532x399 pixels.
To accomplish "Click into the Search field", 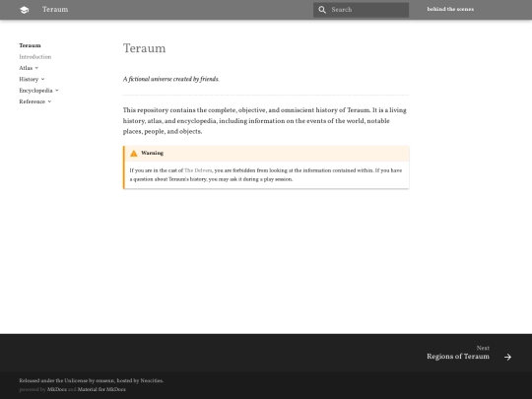I will pos(361,10).
